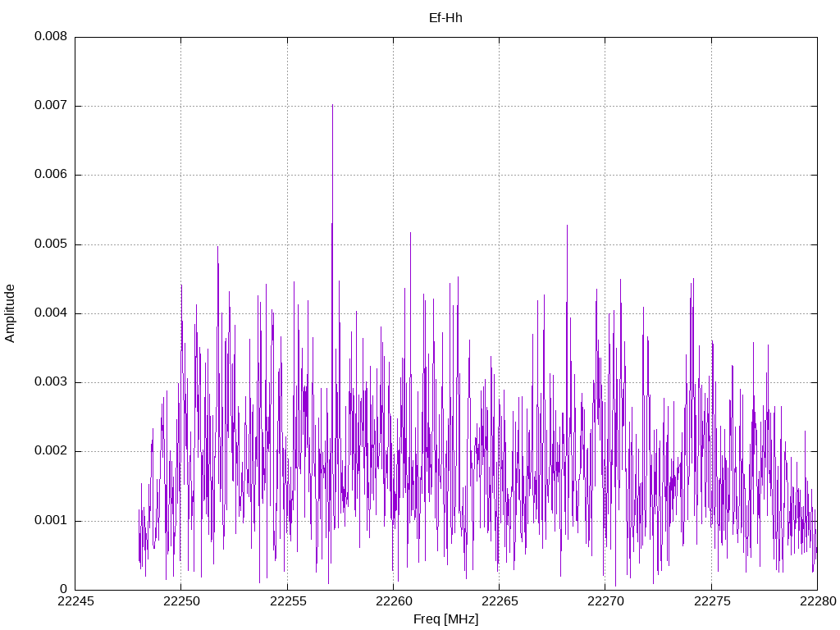Click x-axis tick label 22250
The height and width of the screenshot is (630, 840).
[x=181, y=601]
